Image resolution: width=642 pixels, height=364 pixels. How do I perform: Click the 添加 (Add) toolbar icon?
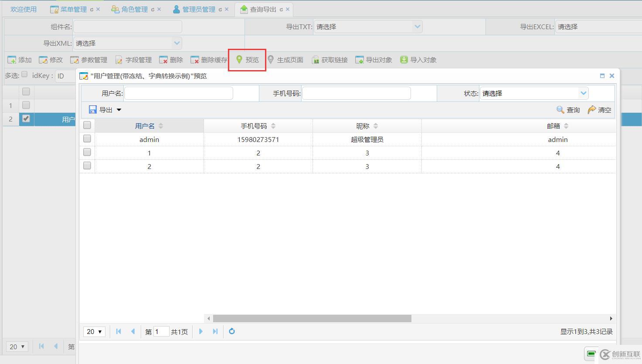19,60
